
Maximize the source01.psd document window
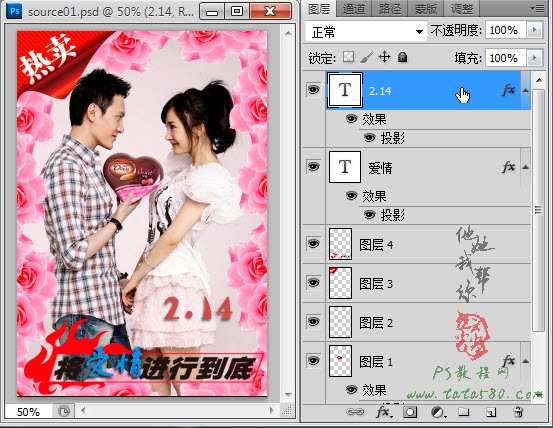point(237,11)
